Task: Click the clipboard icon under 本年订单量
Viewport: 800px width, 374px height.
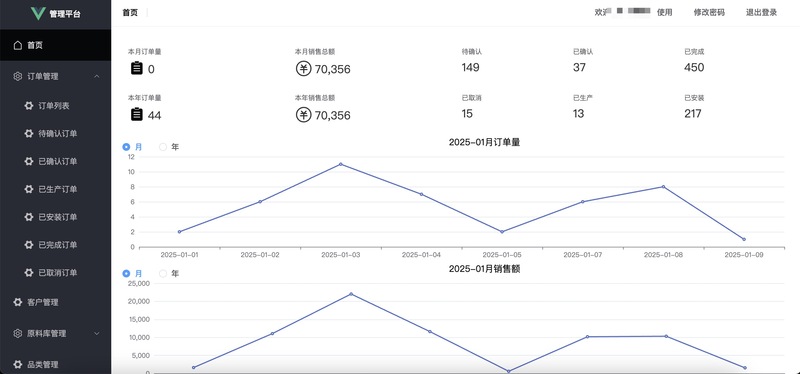Action: [136, 114]
